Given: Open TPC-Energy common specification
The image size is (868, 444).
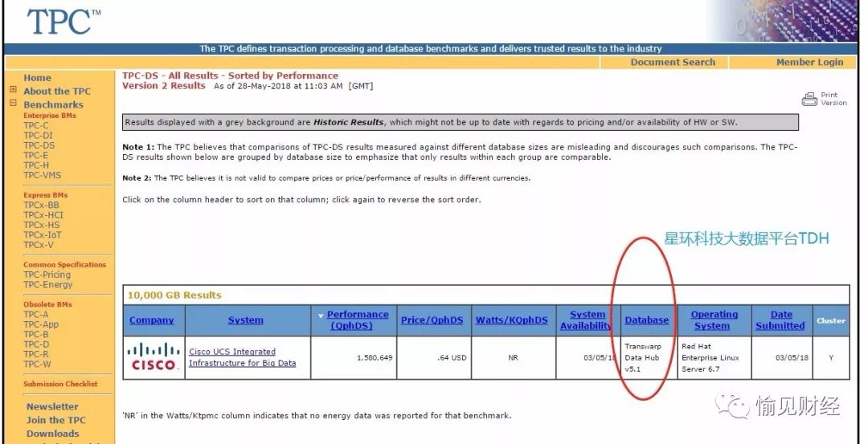Looking at the screenshot, I should (x=47, y=284).
